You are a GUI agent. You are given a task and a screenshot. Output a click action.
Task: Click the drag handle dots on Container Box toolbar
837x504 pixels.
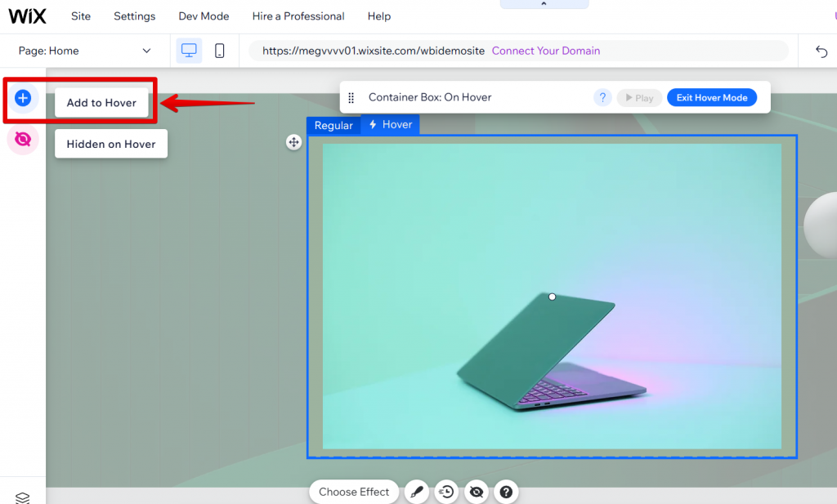pos(351,97)
